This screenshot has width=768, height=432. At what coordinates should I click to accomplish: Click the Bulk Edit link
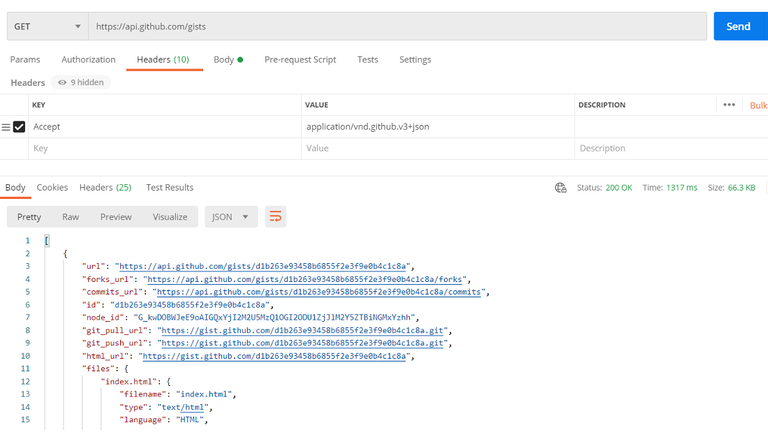(758, 105)
